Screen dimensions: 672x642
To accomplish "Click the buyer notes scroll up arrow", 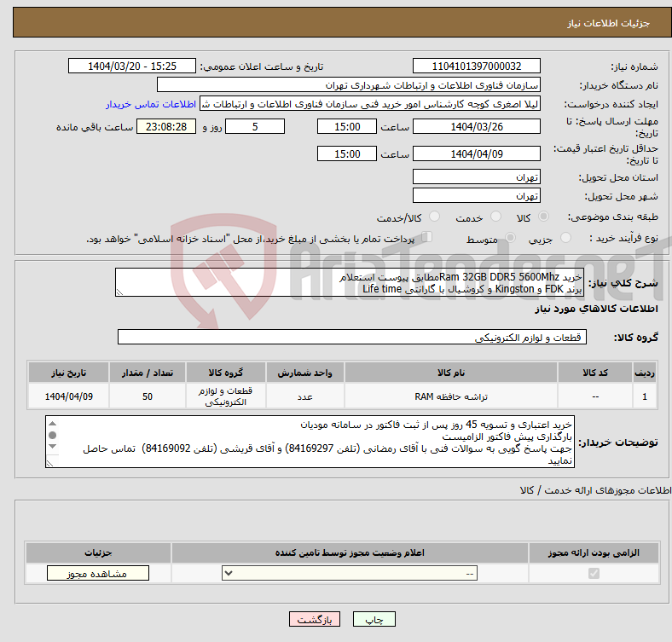I will [x=52, y=424].
